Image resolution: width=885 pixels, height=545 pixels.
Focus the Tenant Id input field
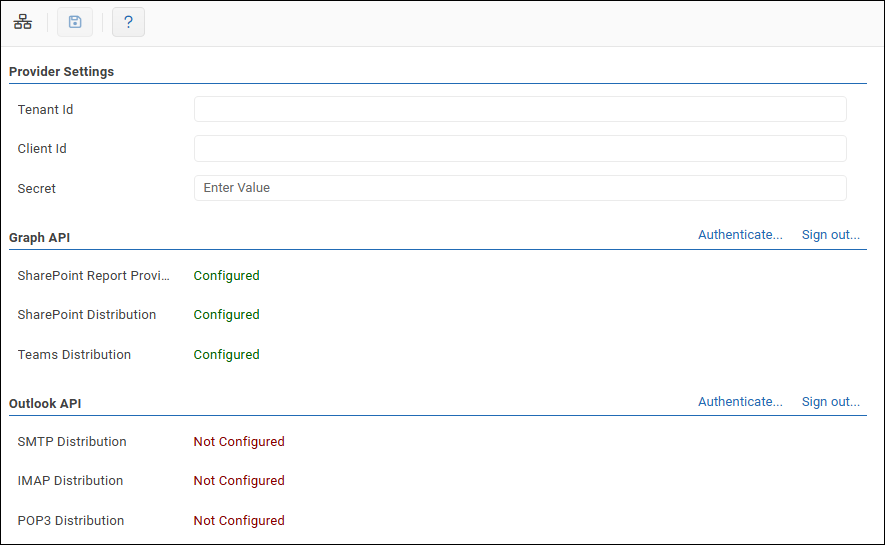(x=520, y=109)
